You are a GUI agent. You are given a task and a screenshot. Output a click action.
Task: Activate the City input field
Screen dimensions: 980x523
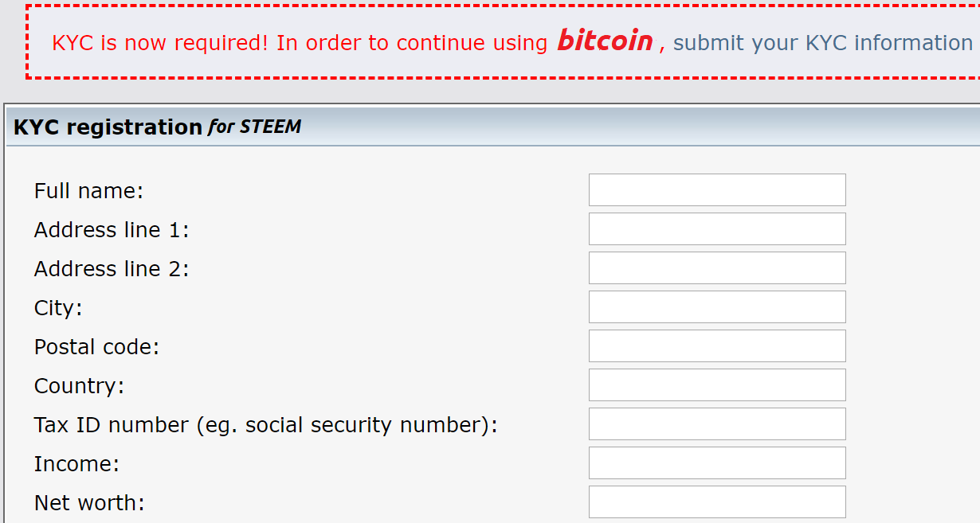717,307
